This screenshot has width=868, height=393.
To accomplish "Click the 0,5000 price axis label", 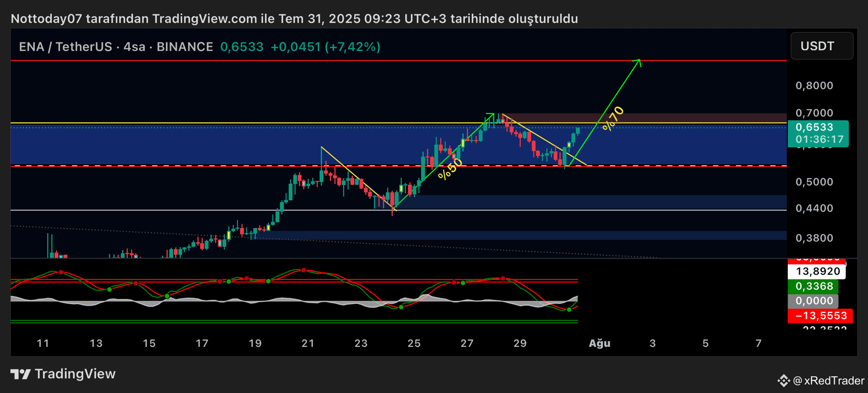I will pyautogui.click(x=814, y=182).
